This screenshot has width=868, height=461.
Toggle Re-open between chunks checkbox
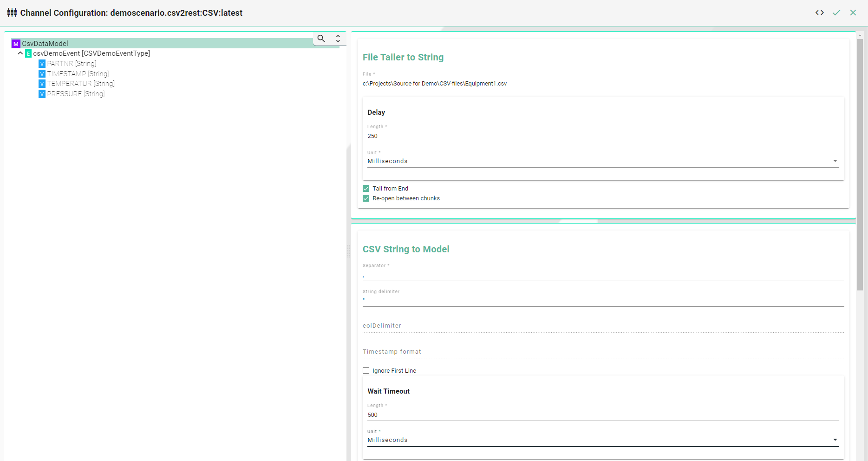tap(366, 198)
